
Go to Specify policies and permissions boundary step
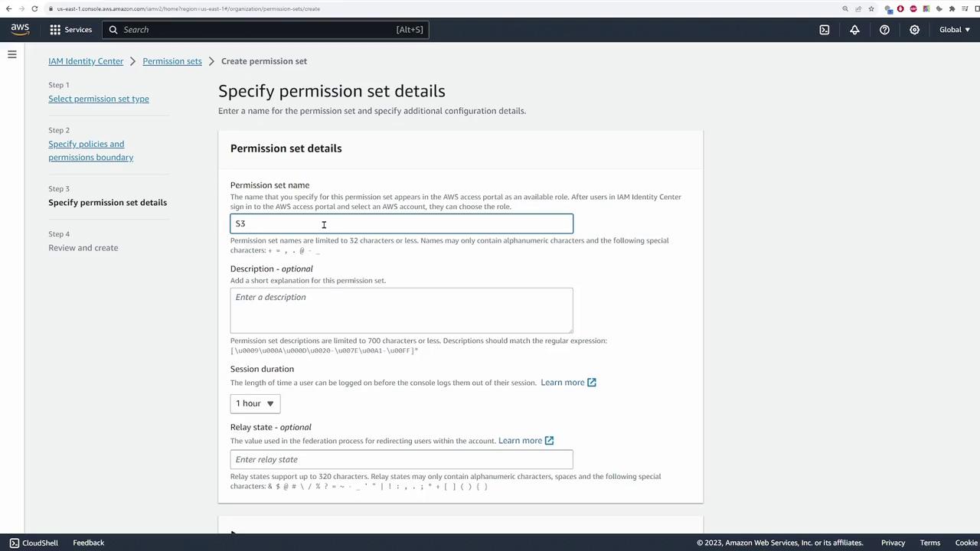click(90, 151)
